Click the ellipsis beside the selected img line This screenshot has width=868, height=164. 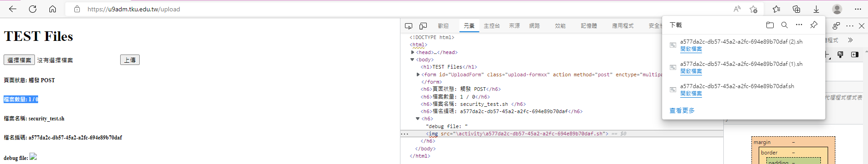click(405, 134)
